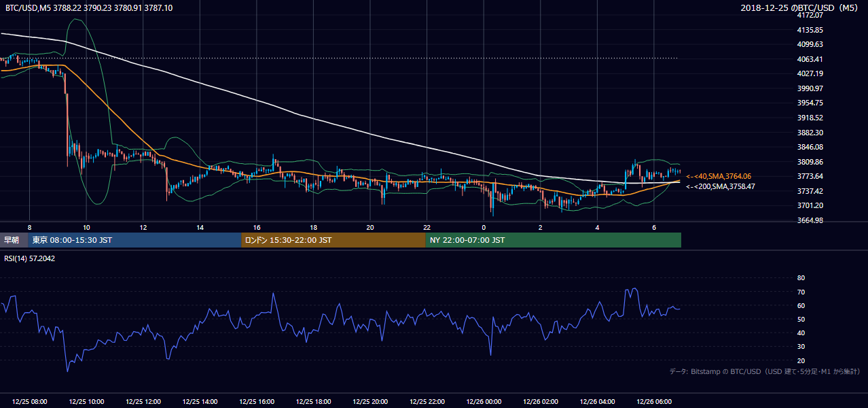Viewport: 868px width, 408px height.
Task: Click RSI axis level 70
Action: (x=801, y=292)
